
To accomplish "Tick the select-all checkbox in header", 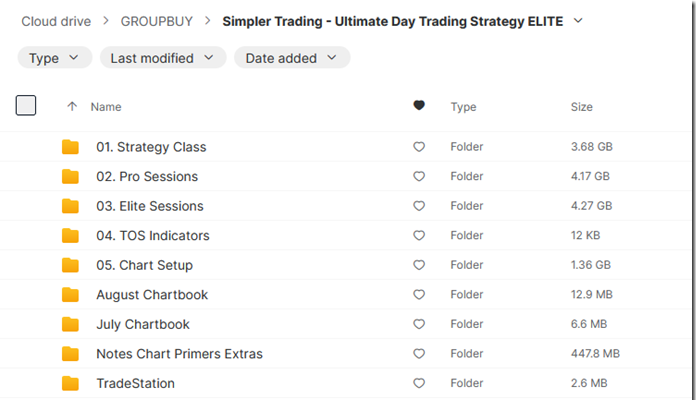I will [x=26, y=106].
